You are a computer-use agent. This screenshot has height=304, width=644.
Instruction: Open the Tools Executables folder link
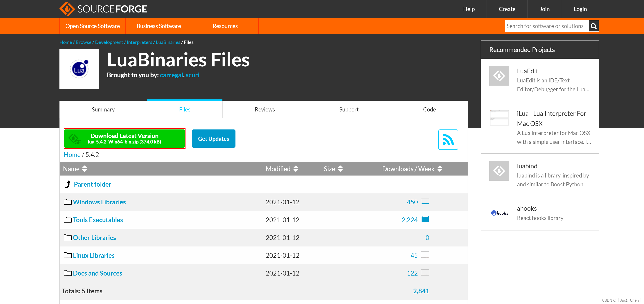[x=98, y=220]
